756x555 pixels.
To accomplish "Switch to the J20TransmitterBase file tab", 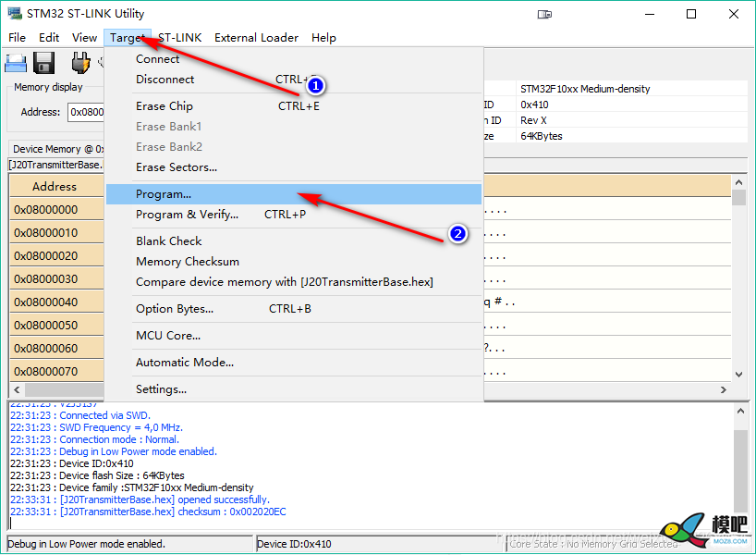I will pyautogui.click(x=56, y=165).
